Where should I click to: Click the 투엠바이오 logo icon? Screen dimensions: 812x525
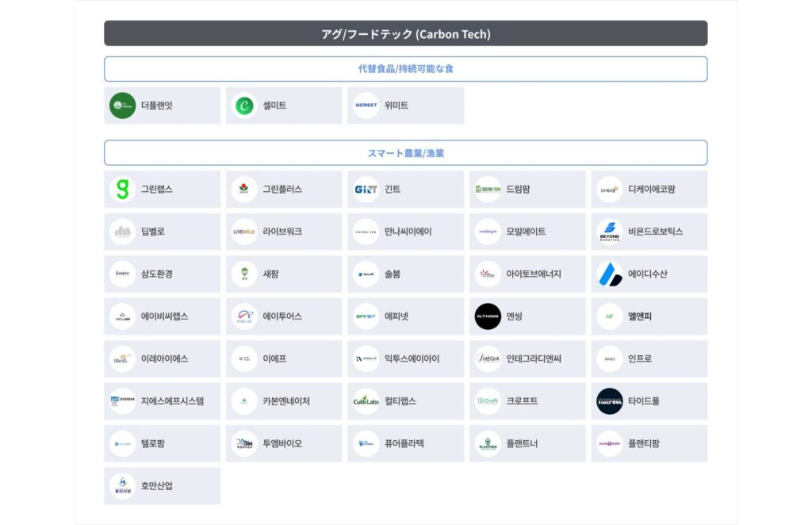[244, 444]
